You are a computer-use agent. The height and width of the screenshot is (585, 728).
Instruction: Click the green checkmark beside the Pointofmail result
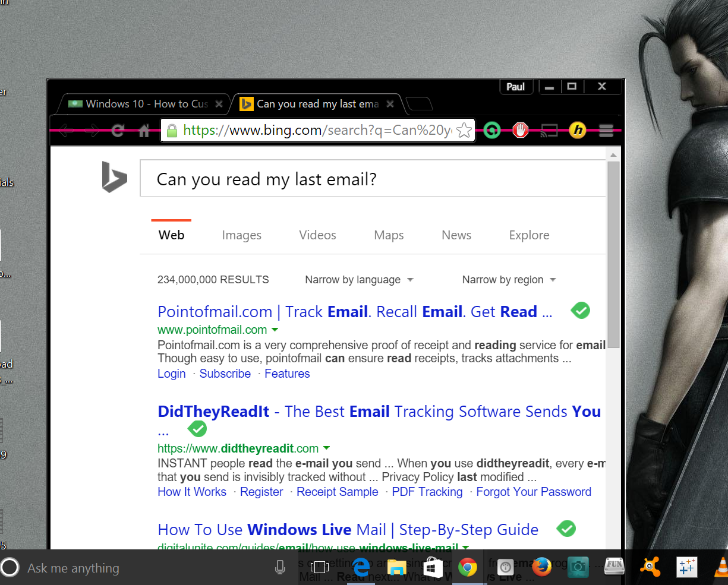[580, 310]
